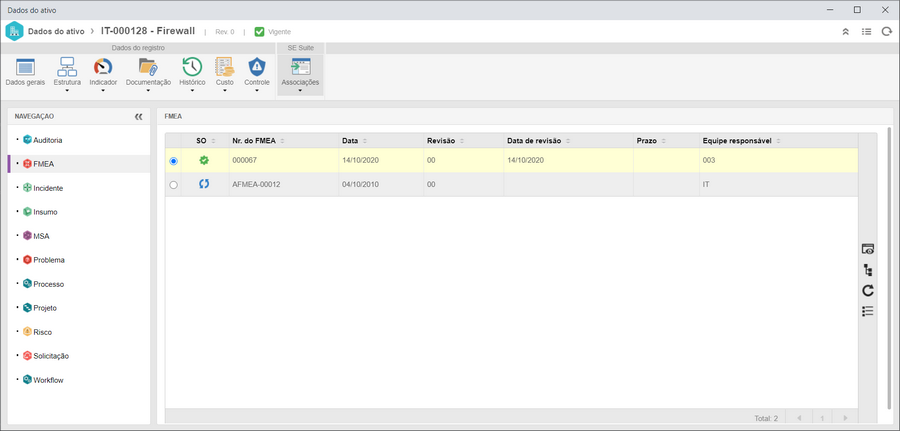Click the Associações toolbar icon
This screenshot has width=900, height=431.
(x=300, y=67)
